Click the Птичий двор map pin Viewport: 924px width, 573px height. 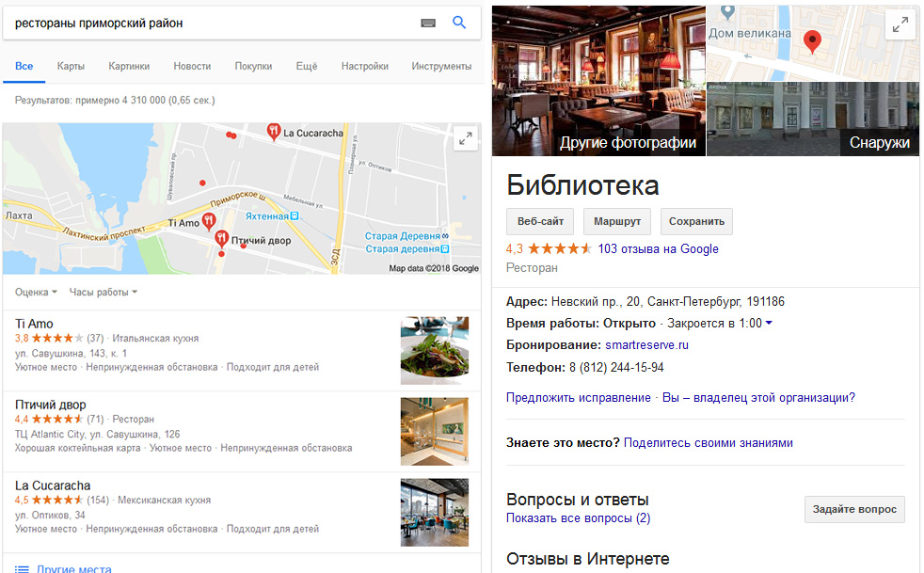tap(221, 239)
